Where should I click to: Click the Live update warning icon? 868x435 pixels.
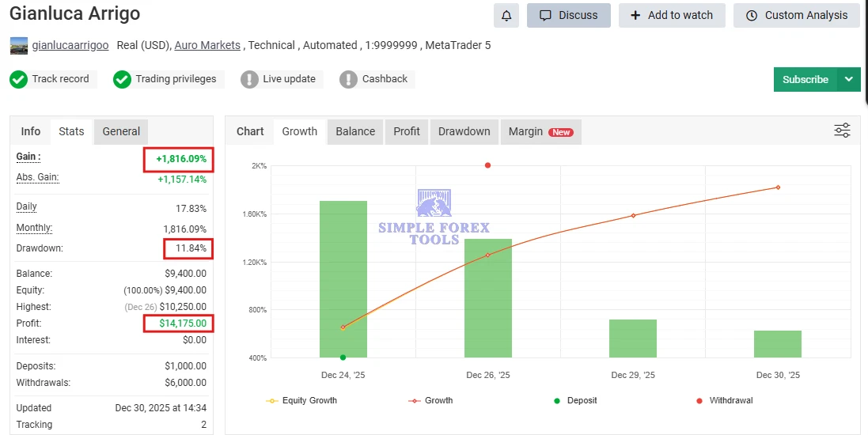(x=249, y=79)
